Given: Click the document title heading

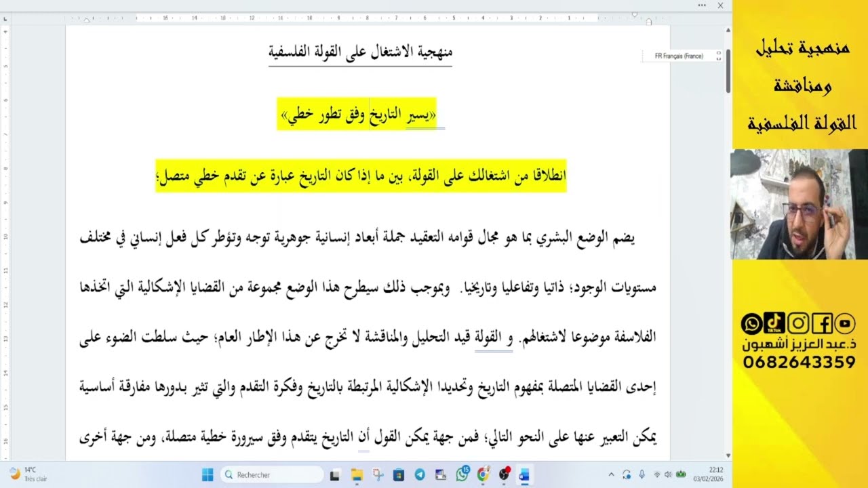Looking at the screenshot, I should (360, 52).
